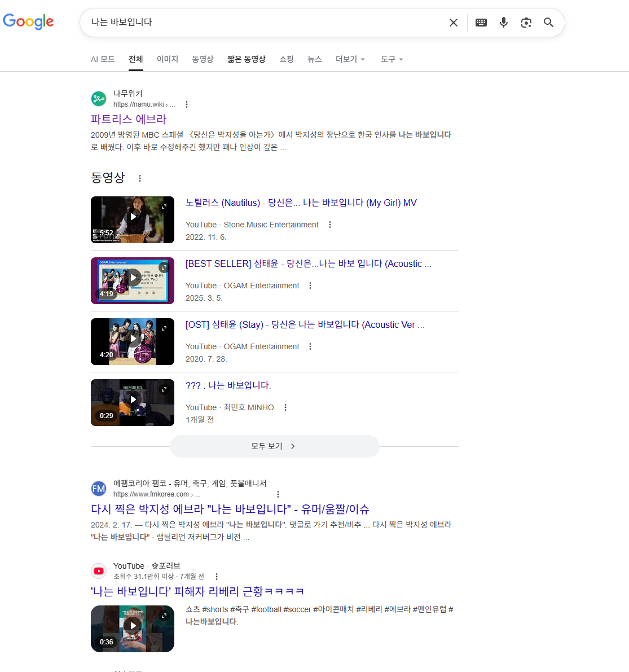Image resolution: width=629 pixels, height=672 pixels.
Task: Open the fmkorea 다시 찍은 박지성 에브라 link
Action: 230,509
